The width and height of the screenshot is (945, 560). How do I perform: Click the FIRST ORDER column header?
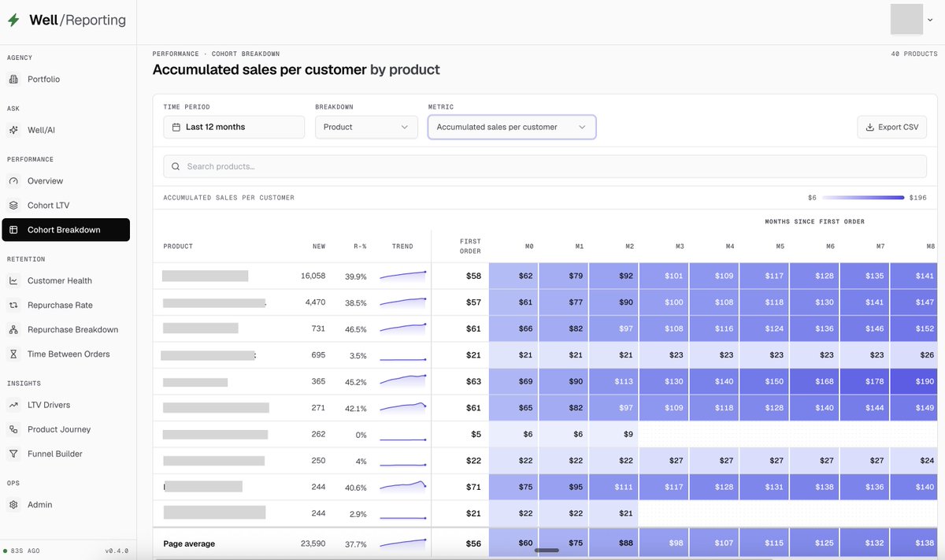(x=470, y=247)
